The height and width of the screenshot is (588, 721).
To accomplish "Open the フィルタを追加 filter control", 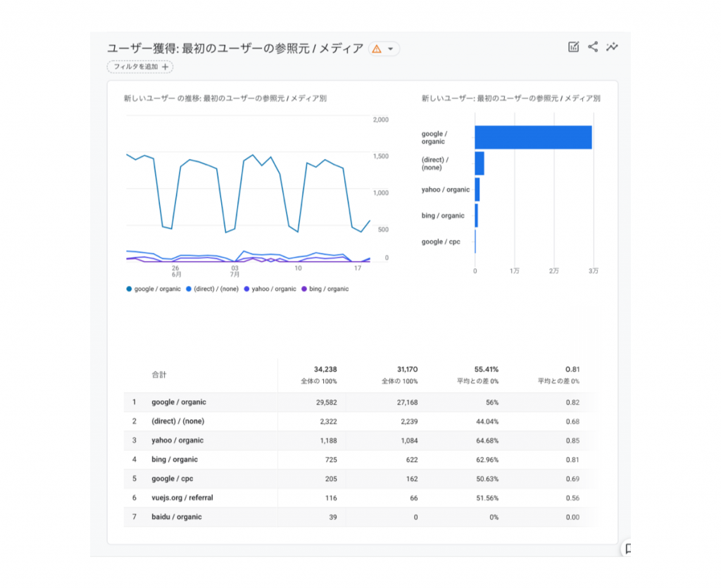I will click(139, 67).
